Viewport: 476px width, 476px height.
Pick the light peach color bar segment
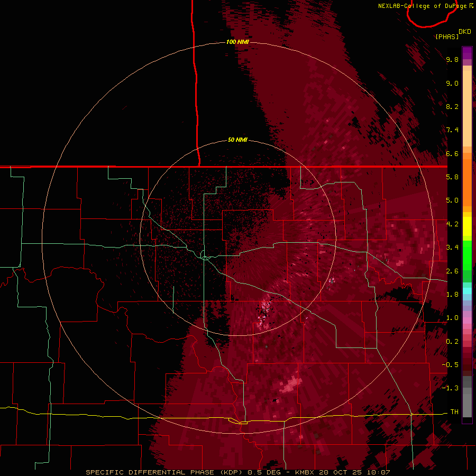pyautogui.click(x=467, y=108)
